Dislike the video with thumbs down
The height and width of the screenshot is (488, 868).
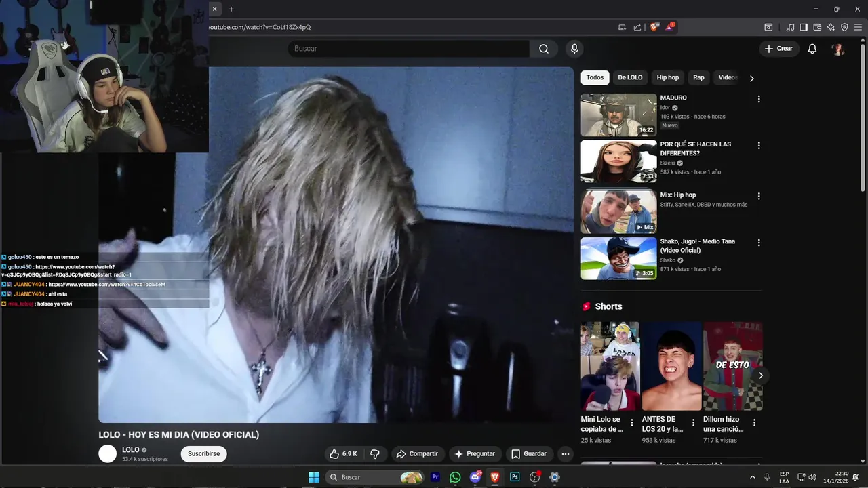(x=375, y=454)
